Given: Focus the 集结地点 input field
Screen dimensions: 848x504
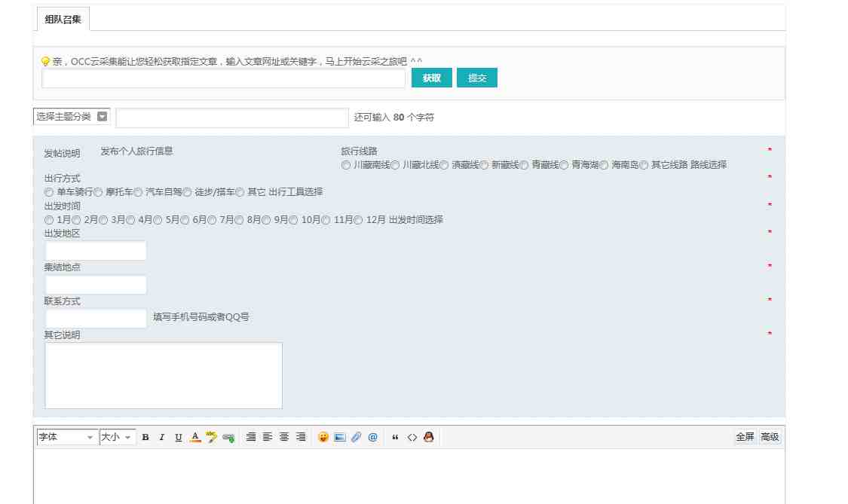Looking at the screenshot, I should click(x=96, y=285).
